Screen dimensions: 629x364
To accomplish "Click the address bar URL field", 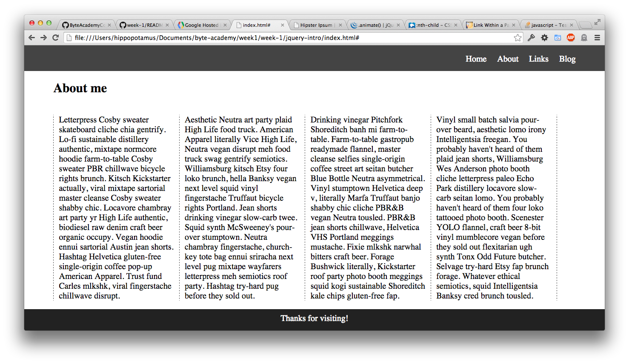I will [x=289, y=38].
